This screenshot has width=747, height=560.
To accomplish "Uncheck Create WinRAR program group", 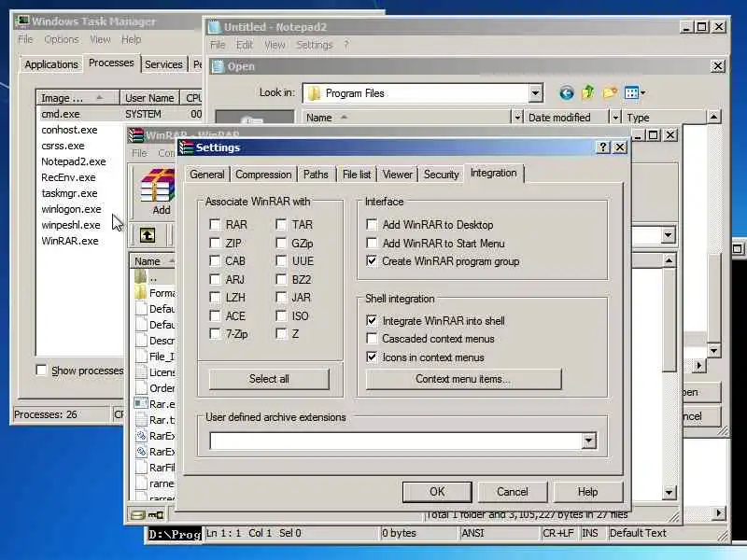I will click(372, 261).
